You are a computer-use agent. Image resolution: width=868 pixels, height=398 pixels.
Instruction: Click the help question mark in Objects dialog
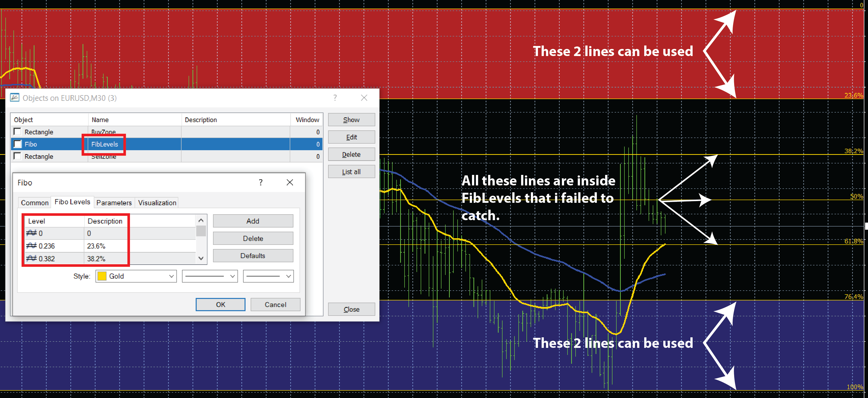pos(335,98)
